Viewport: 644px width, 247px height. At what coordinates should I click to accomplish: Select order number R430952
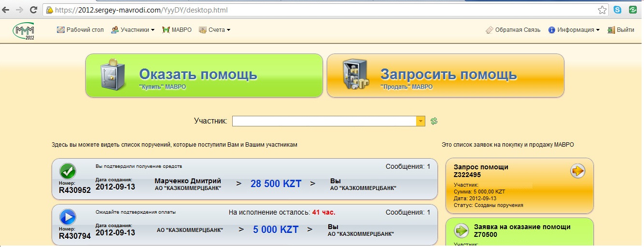pos(75,190)
